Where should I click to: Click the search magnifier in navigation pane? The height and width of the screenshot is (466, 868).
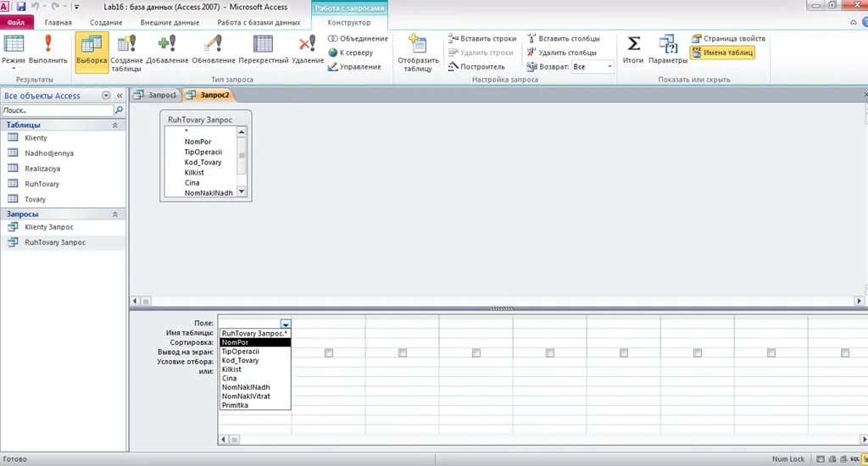[119, 110]
